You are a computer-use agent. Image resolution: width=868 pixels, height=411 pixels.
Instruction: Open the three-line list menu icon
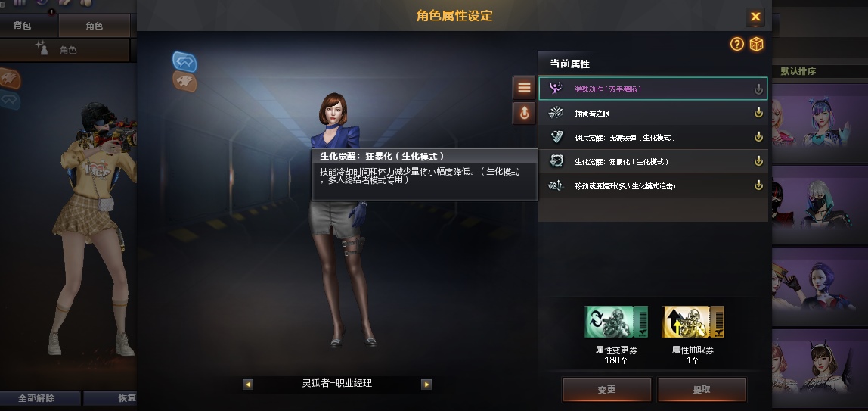pos(524,88)
